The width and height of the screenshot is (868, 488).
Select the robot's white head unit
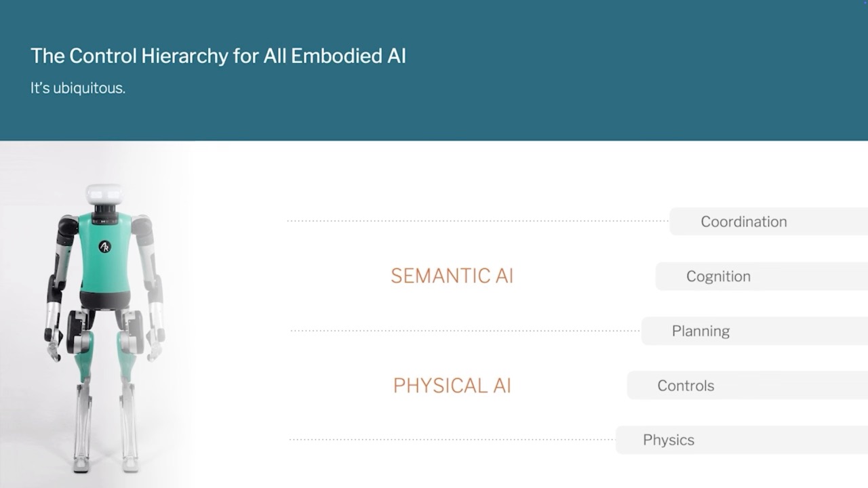tap(104, 194)
